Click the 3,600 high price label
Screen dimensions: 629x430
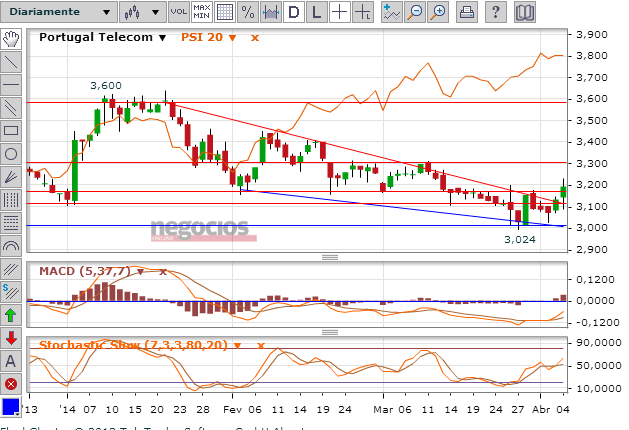pyautogui.click(x=106, y=85)
